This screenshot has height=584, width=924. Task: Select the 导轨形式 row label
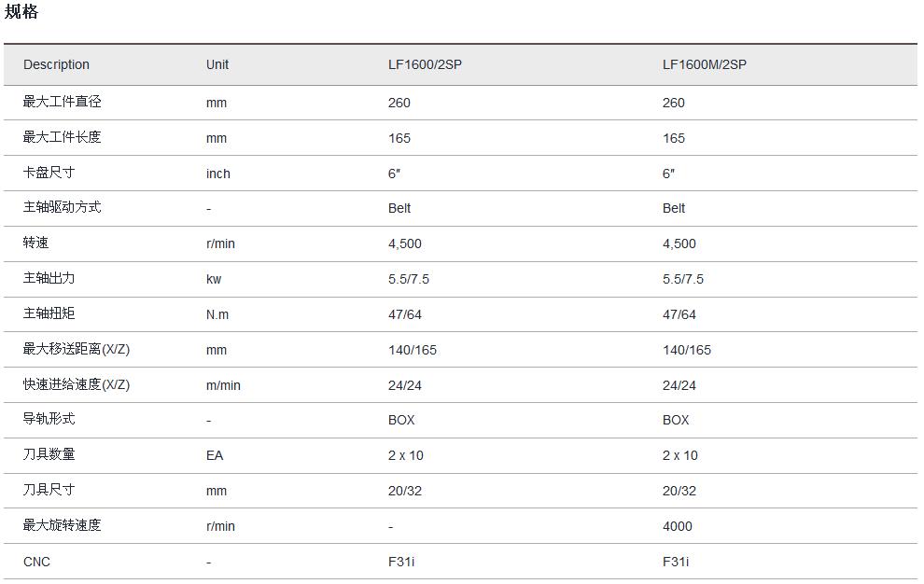click(x=49, y=419)
